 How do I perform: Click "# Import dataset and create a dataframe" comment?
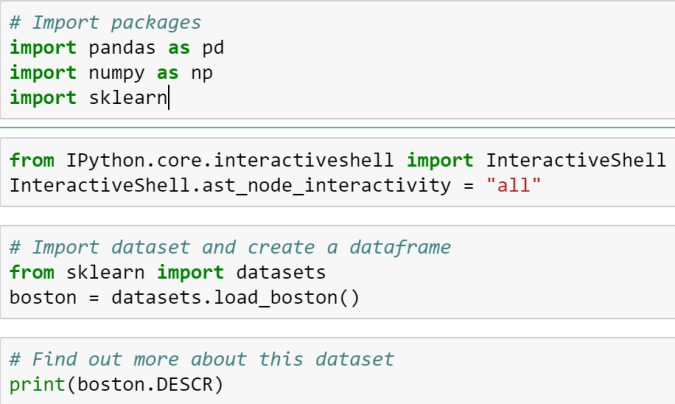click(230, 247)
